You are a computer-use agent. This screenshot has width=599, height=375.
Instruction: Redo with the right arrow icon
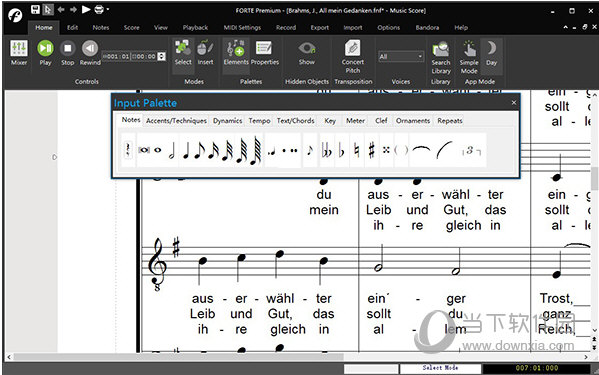pyautogui.click(x=73, y=10)
